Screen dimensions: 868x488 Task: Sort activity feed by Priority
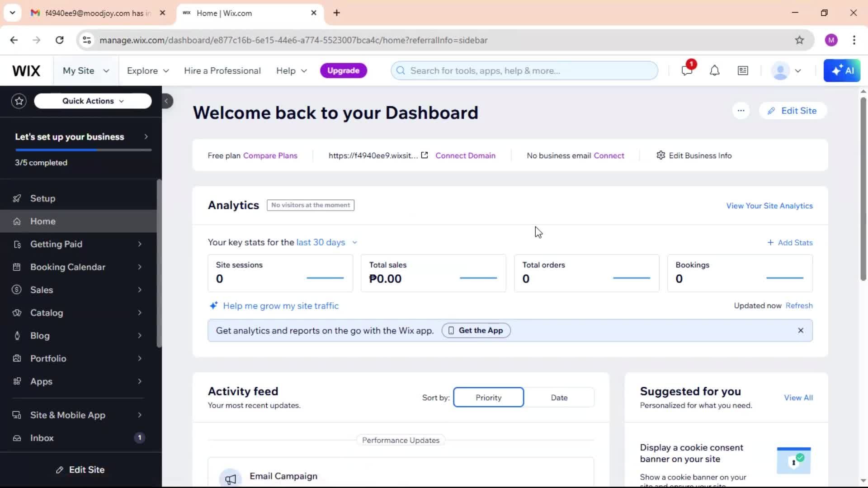[x=488, y=398]
